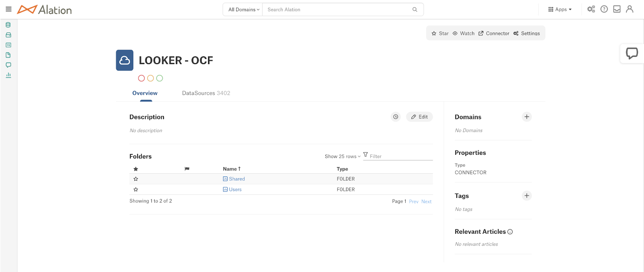Click the 'No relevant articles' text
This screenshot has height=272, width=644.
tap(476, 244)
